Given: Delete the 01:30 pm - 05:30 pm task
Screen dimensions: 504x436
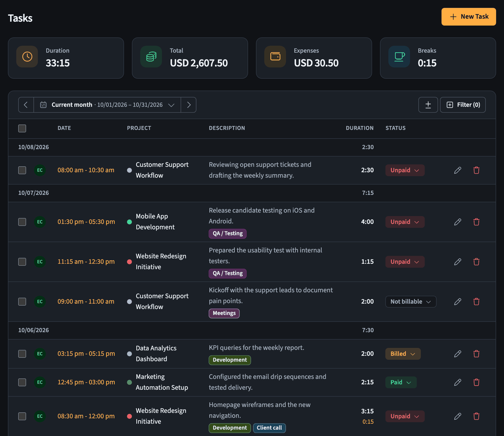Looking at the screenshot, I should [x=476, y=222].
